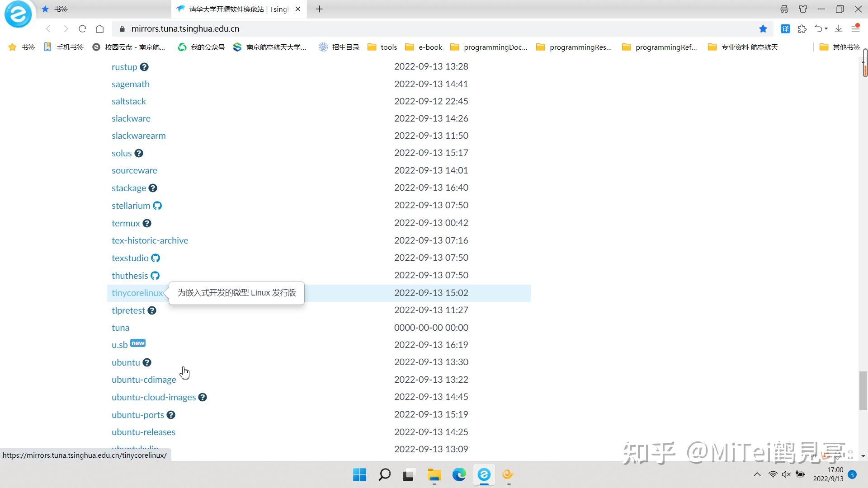Open taskbar clock and date
This screenshot has height=488, width=868.
pos(828,474)
